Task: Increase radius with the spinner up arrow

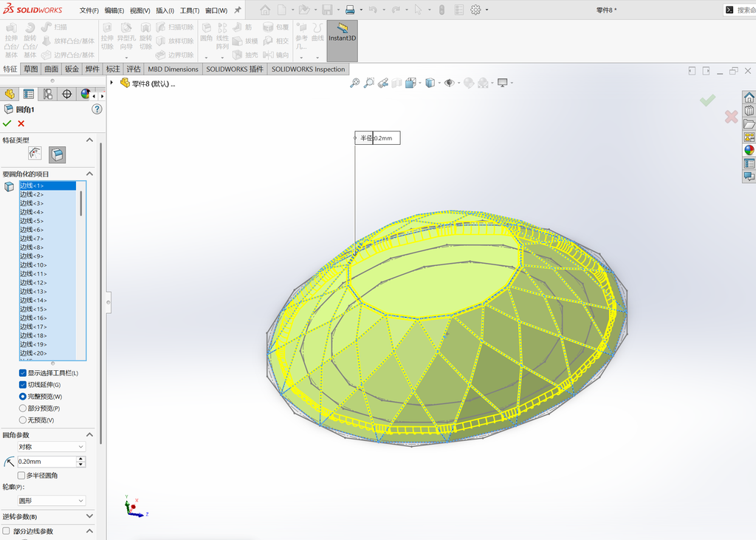Action: click(81, 459)
